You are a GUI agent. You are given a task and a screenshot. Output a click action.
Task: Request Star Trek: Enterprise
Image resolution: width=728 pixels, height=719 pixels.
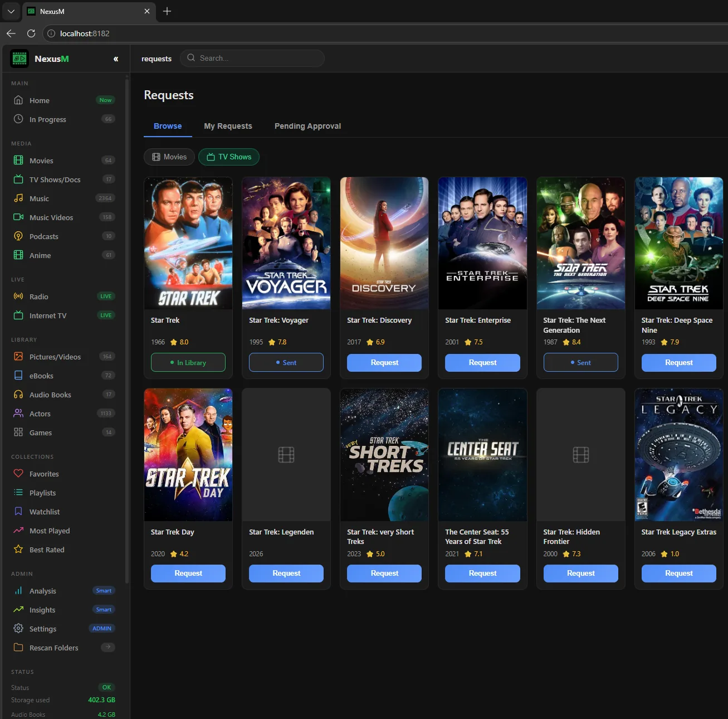[482, 363]
